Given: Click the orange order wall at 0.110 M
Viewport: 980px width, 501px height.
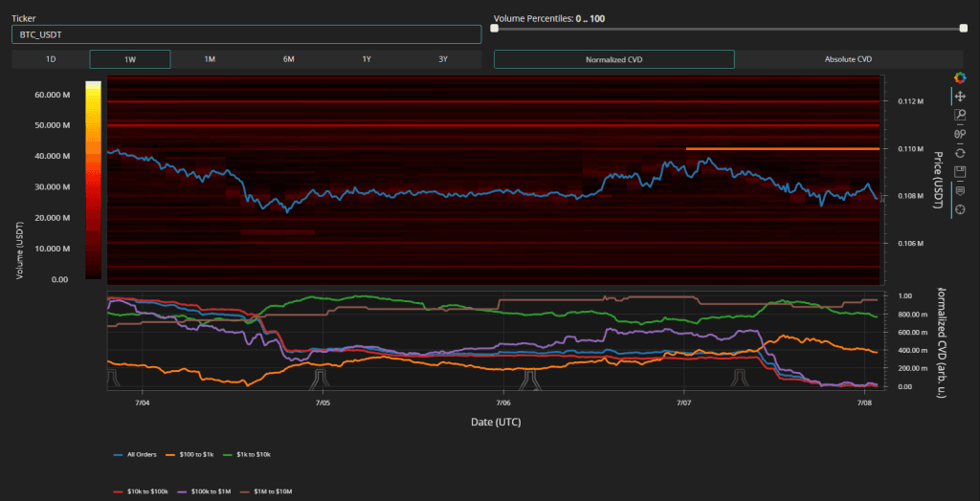Looking at the screenshot, I should coord(783,149).
